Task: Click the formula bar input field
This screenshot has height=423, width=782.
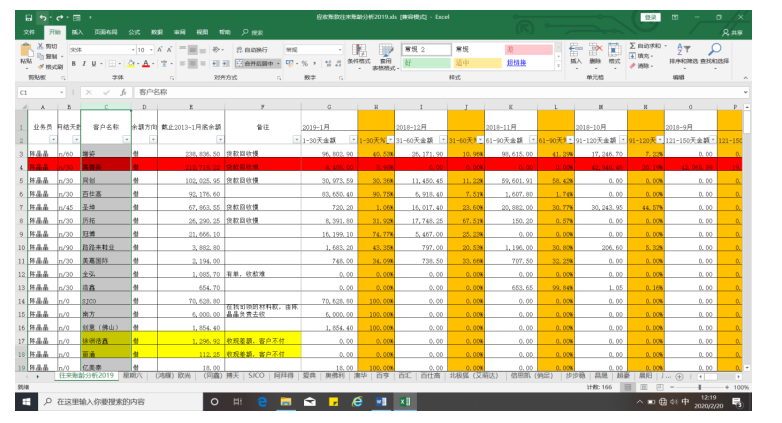Action: 440,92
